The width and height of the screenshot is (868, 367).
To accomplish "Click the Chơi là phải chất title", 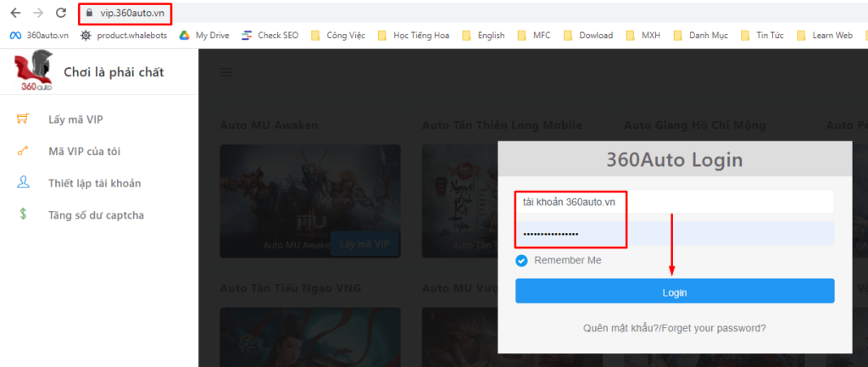I will [114, 72].
